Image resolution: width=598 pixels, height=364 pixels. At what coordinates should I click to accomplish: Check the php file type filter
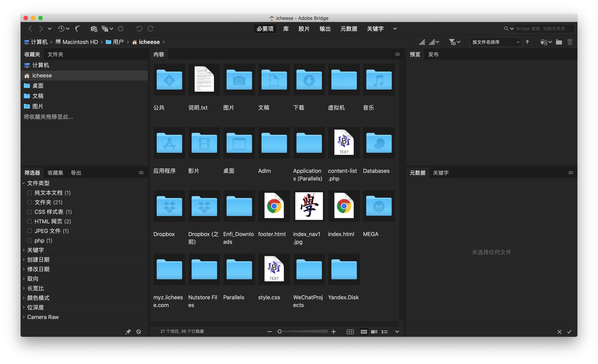[29, 240]
